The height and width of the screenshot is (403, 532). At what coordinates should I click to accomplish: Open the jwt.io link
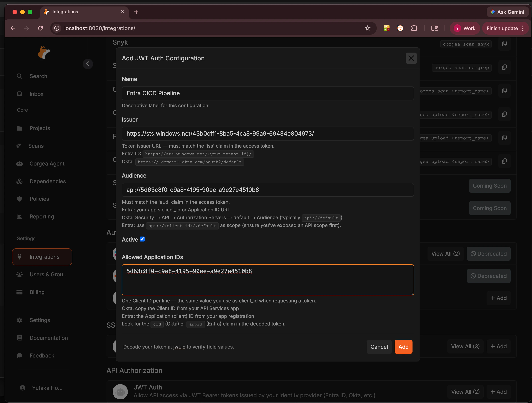click(179, 347)
